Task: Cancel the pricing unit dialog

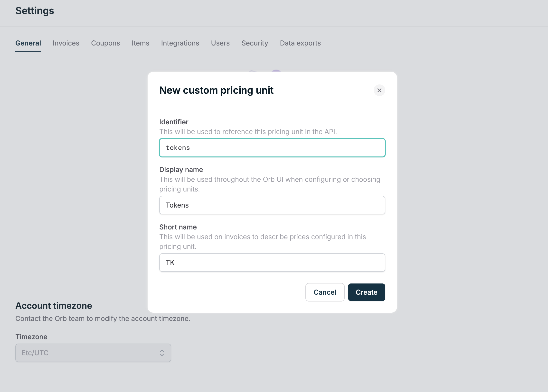Action: [x=325, y=292]
